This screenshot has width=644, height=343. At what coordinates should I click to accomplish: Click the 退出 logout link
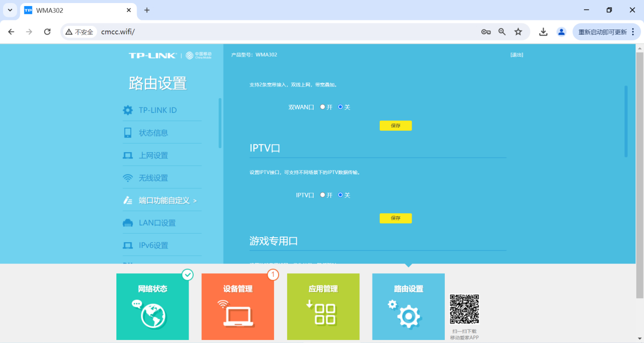pos(517,54)
